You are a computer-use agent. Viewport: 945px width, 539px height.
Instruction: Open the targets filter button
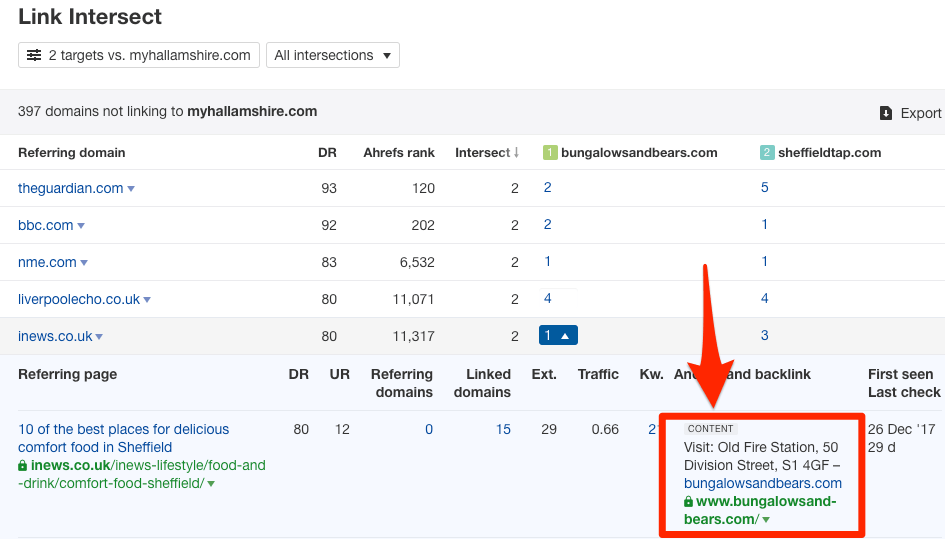coord(139,55)
